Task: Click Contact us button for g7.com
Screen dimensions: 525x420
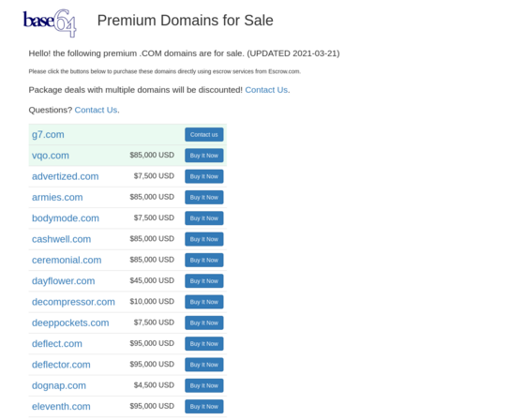Action: 204,135
